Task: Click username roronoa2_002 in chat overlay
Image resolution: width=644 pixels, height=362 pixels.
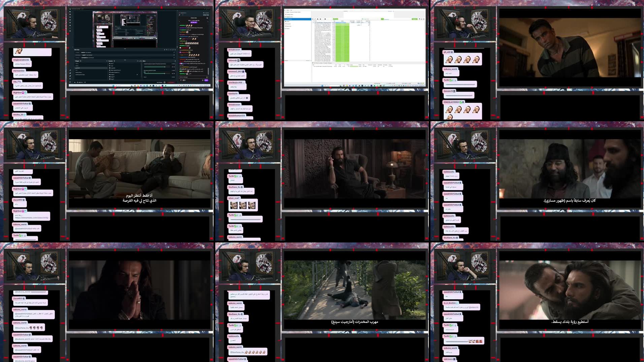Action: click(x=235, y=71)
